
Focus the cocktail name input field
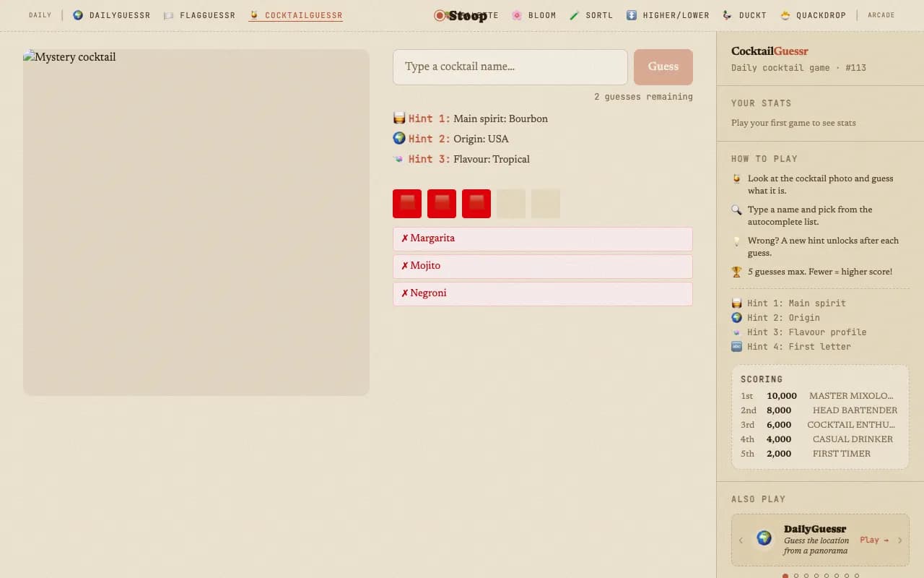click(510, 67)
